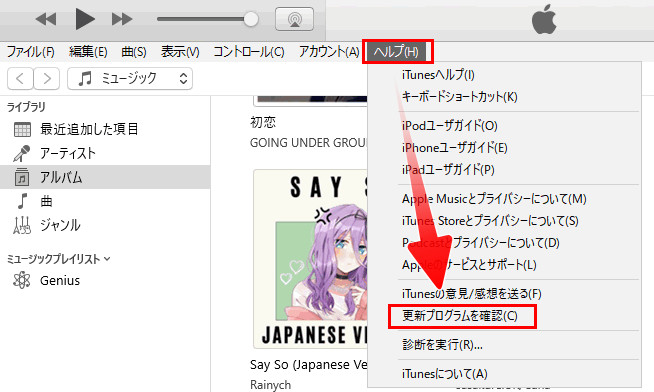Image resolution: width=654 pixels, height=392 pixels.
Task: Select Appleのサービスとサポート(L)
Action: (x=469, y=265)
